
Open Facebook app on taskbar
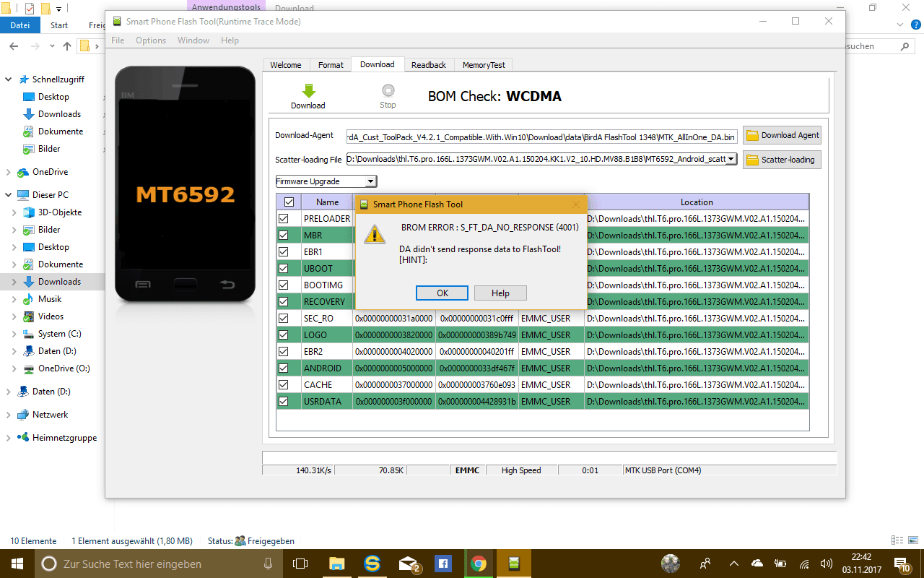point(443,564)
